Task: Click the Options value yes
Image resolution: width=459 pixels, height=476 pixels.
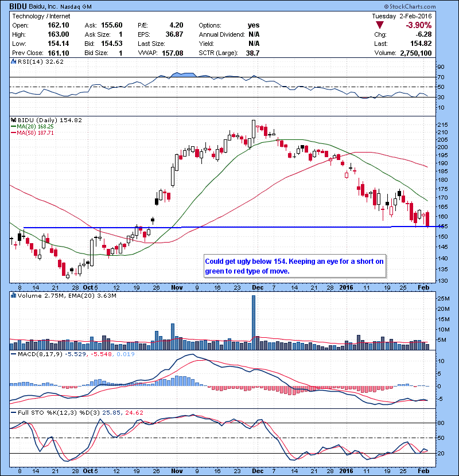Action: click(254, 25)
